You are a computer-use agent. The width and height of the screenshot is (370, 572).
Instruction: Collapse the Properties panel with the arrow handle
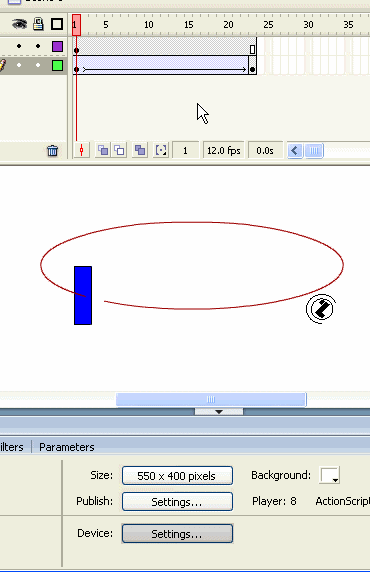point(219,411)
